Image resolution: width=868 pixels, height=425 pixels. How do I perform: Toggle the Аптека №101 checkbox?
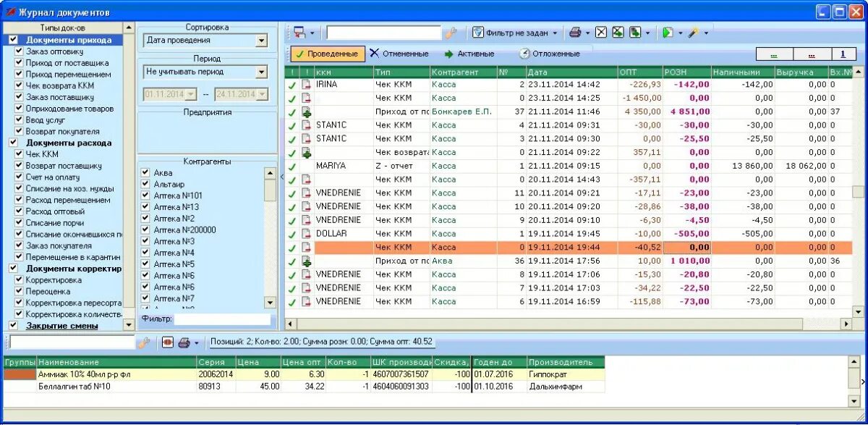tap(145, 195)
